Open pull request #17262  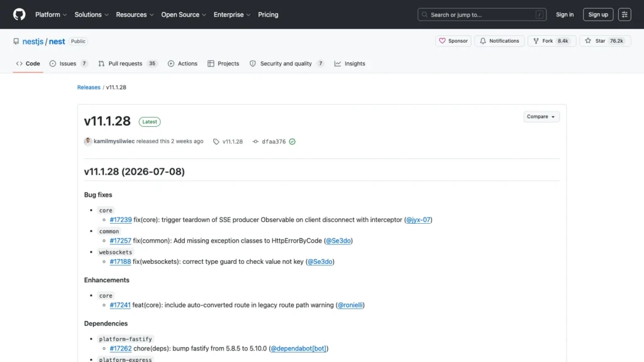tap(121, 349)
